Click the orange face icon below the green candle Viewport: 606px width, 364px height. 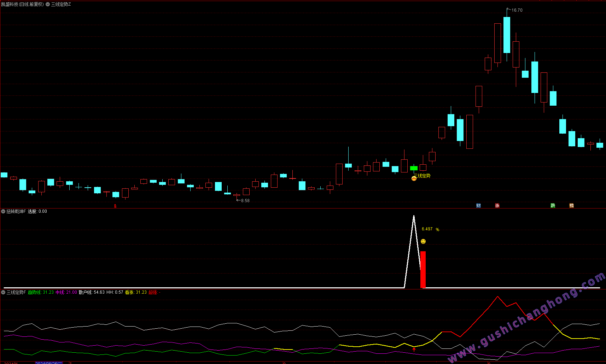click(414, 178)
